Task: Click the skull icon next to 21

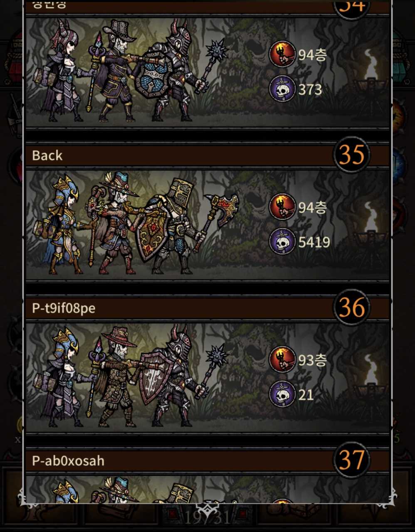Action: pyautogui.click(x=282, y=394)
